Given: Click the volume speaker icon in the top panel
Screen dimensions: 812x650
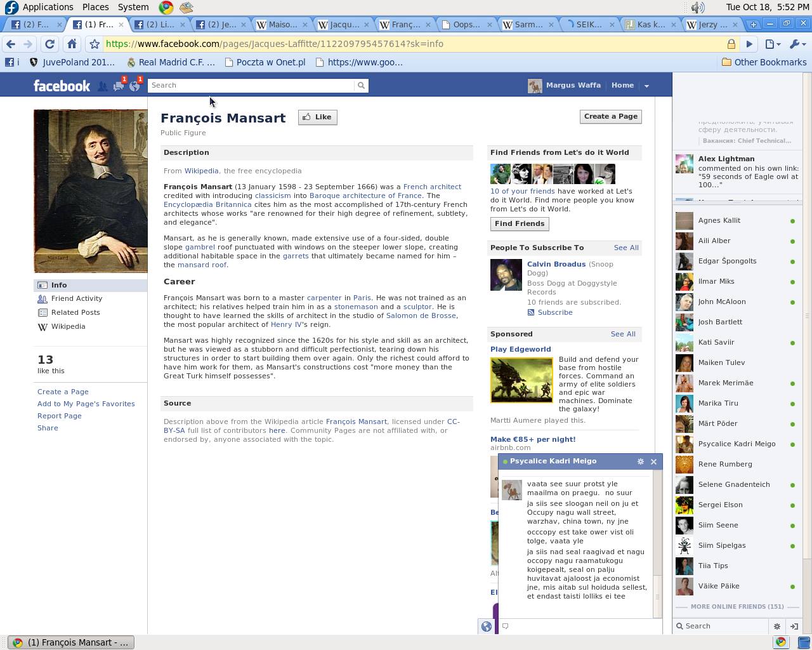Looking at the screenshot, I should tap(698, 7).
